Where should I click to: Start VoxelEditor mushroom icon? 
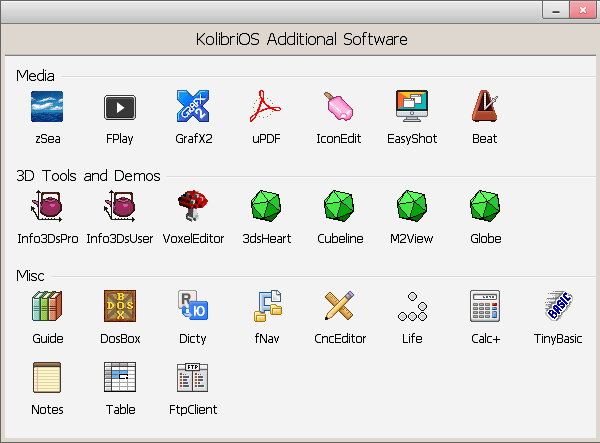click(193, 206)
